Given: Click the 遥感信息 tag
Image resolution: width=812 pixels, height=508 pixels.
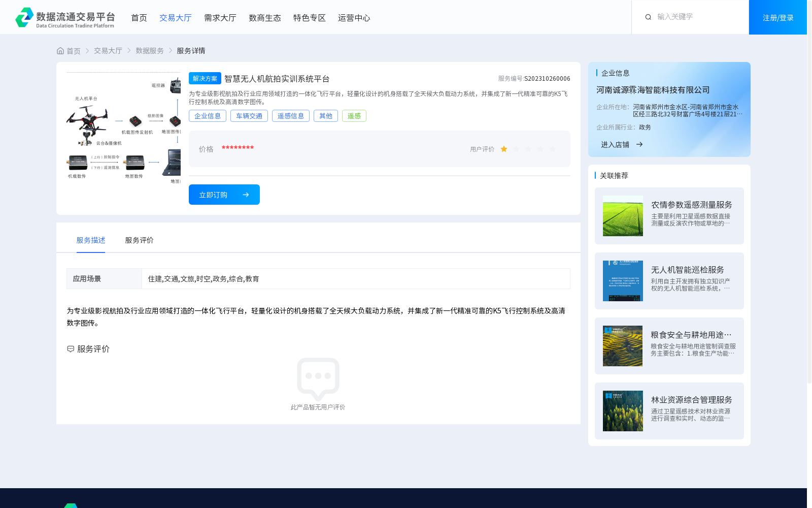Looking at the screenshot, I should click(x=291, y=116).
